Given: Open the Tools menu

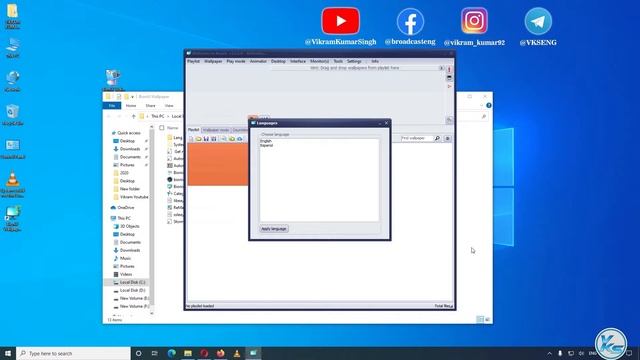Looking at the screenshot, I should (x=338, y=61).
